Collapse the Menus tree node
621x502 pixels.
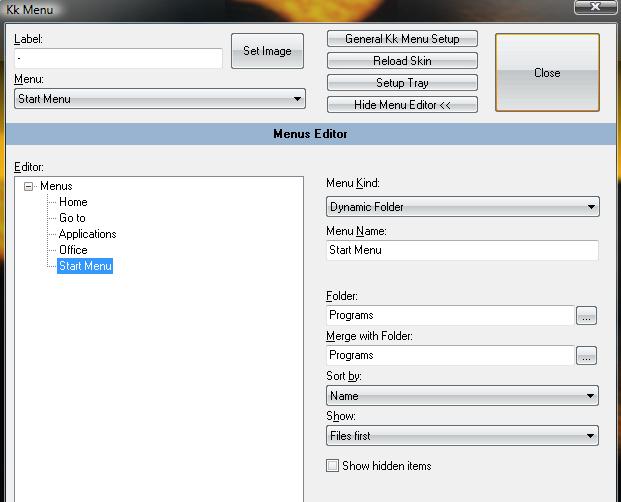pos(29,186)
